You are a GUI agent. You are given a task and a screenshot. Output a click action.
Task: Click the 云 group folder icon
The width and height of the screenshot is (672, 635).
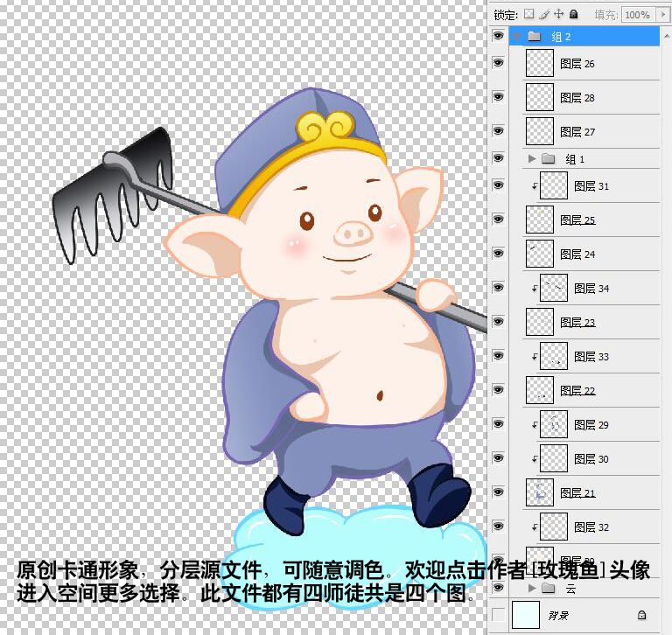click(x=548, y=588)
